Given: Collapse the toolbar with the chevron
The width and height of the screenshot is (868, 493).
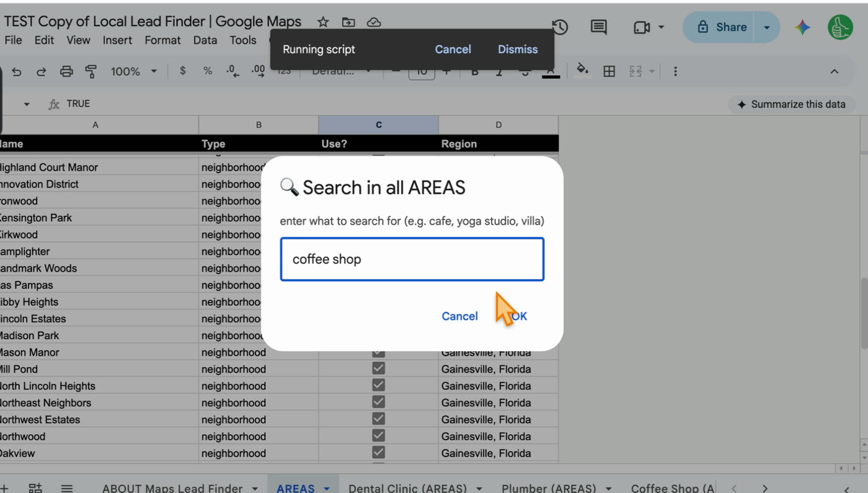Looking at the screenshot, I should (835, 71).
